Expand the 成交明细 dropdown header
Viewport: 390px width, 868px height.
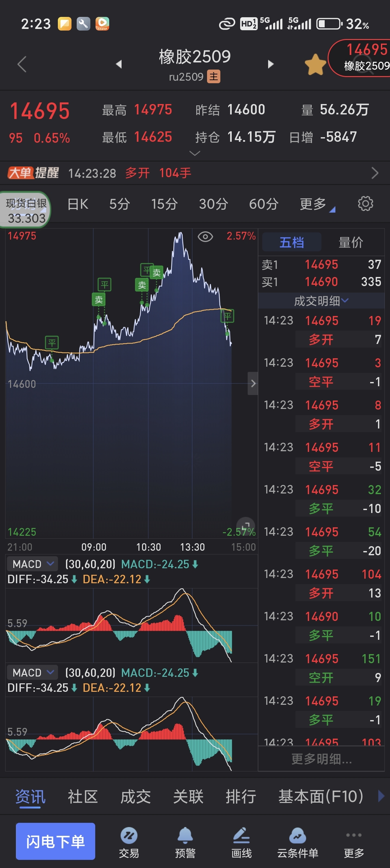pyautogui.click(x=321, y=301)
